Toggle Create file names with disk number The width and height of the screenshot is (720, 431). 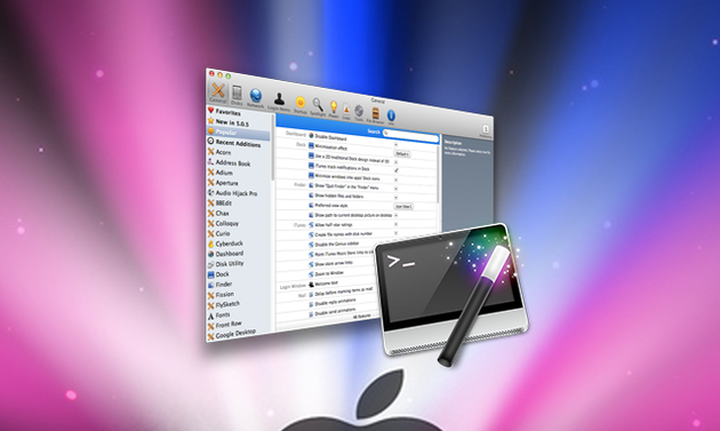[396, 233]
